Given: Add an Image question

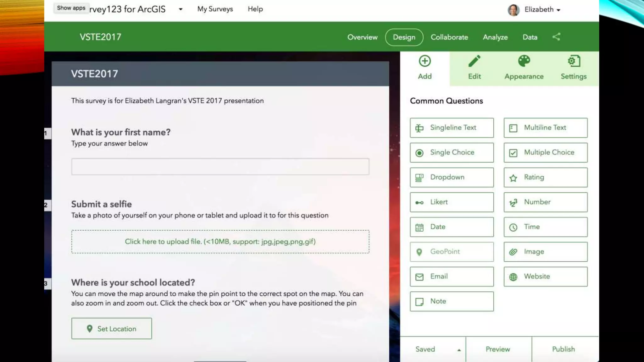Looking at the screenshot, I should click(x=545, y=252).
